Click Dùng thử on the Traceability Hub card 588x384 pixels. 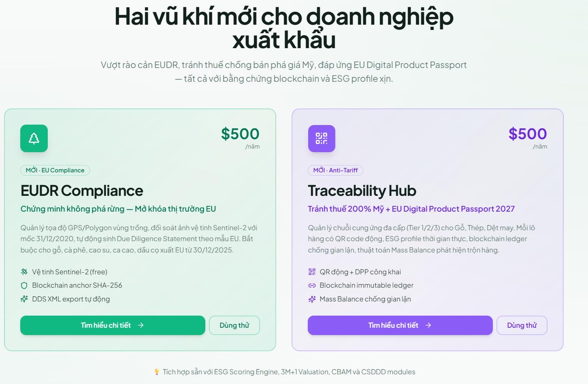(x=522, y=325)
